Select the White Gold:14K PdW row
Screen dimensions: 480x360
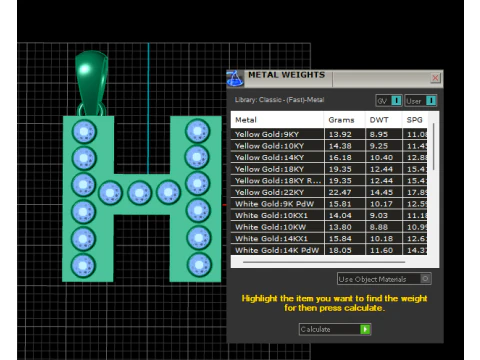[329, 250]
